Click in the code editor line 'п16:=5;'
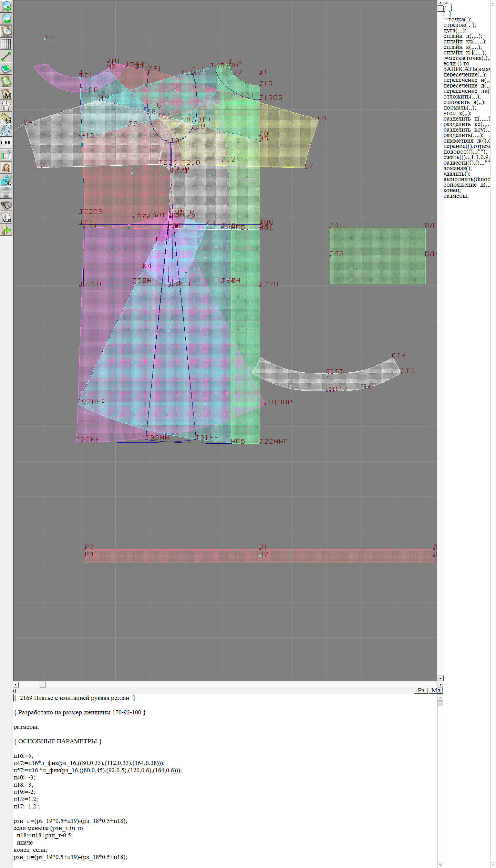Image resolution: width=496 pixels, height=868 pixels. [23, 756]
